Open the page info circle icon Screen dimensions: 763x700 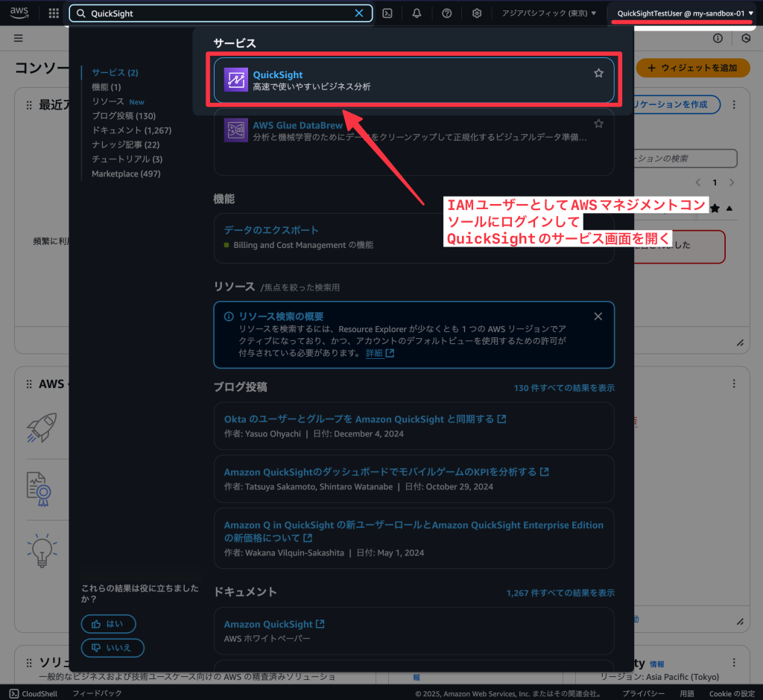coord(718,38)
